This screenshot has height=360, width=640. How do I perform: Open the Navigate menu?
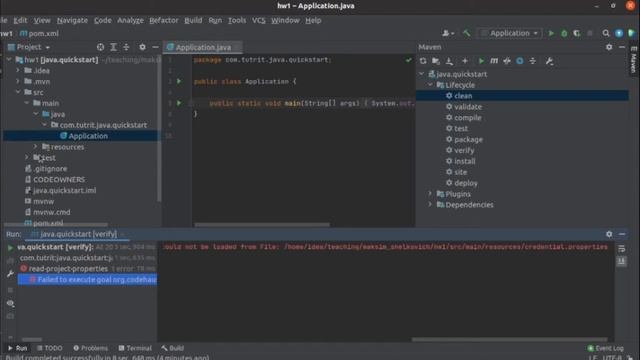coord(72,20)
